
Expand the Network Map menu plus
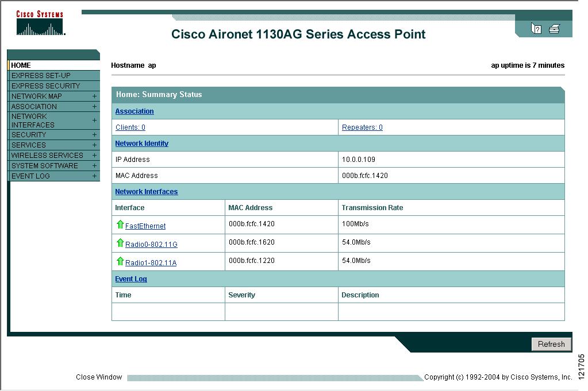(94, 96)
